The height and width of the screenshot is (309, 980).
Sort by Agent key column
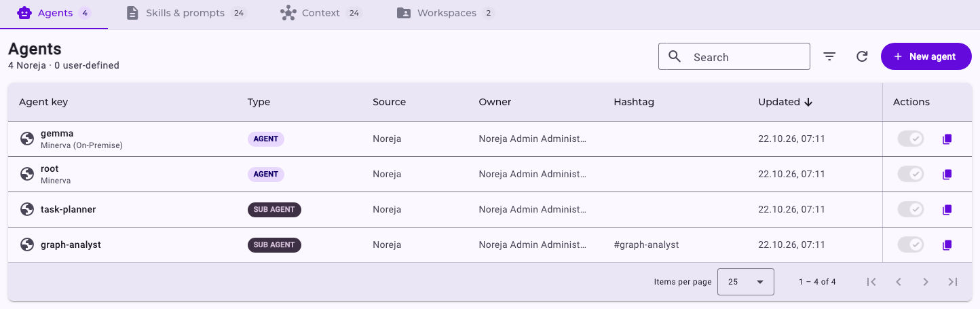point(43,102)
